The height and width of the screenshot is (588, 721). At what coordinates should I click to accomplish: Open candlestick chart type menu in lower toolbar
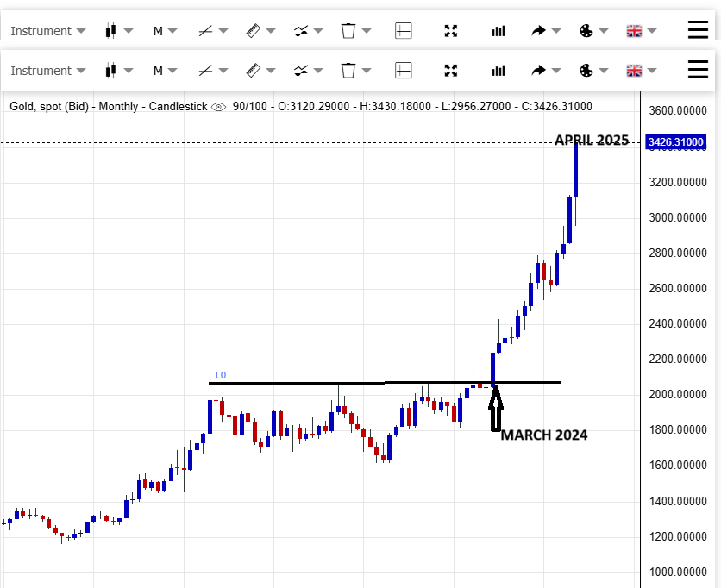pos(110,71)
